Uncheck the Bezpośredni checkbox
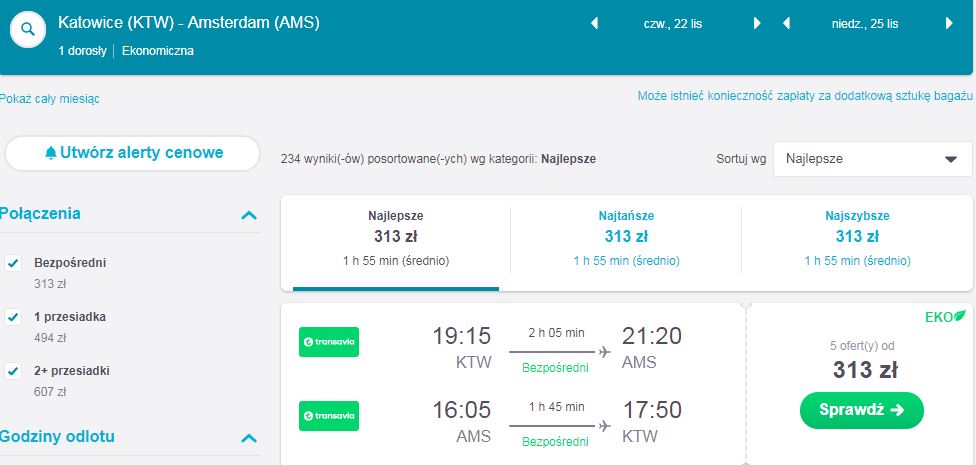This screenshot has width=976, height=465. [14, 263]
